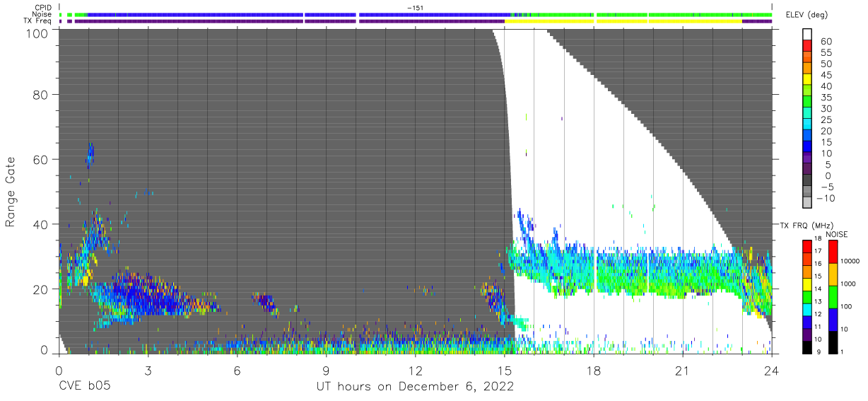Click the blue swatch in NOISE colorbar
868x401 pixels.
(833, 320)
